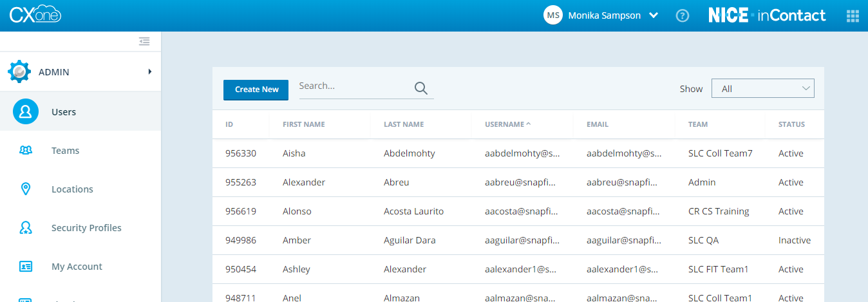The height and width of the screenshot is (302, 868).
Task: Click the ADMIN module label
Action: 54,72
